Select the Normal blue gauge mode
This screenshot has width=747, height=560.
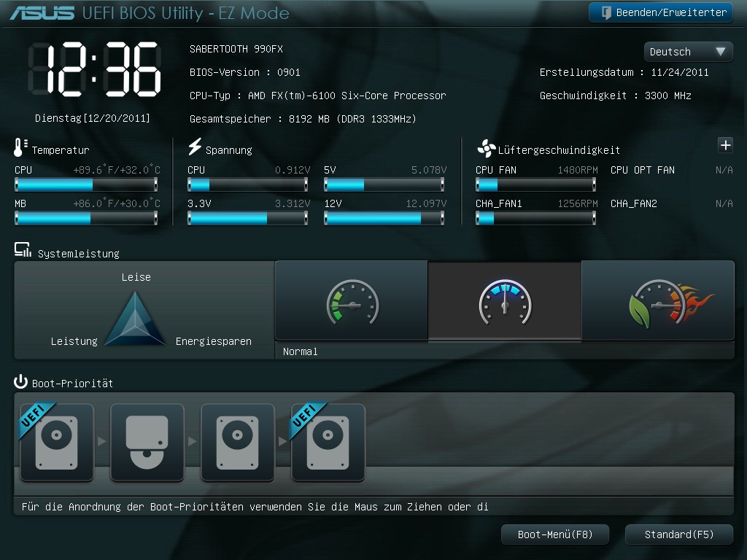pos(505,301)
